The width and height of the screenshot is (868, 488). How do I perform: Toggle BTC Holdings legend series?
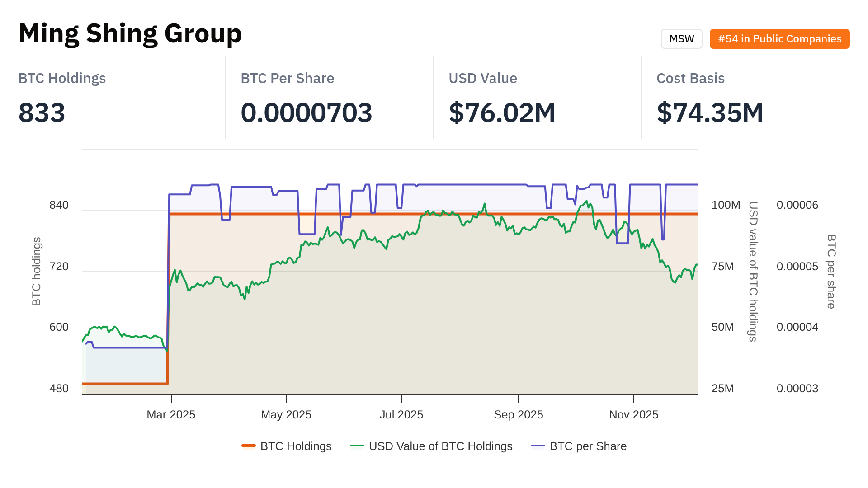click(296, 446)
